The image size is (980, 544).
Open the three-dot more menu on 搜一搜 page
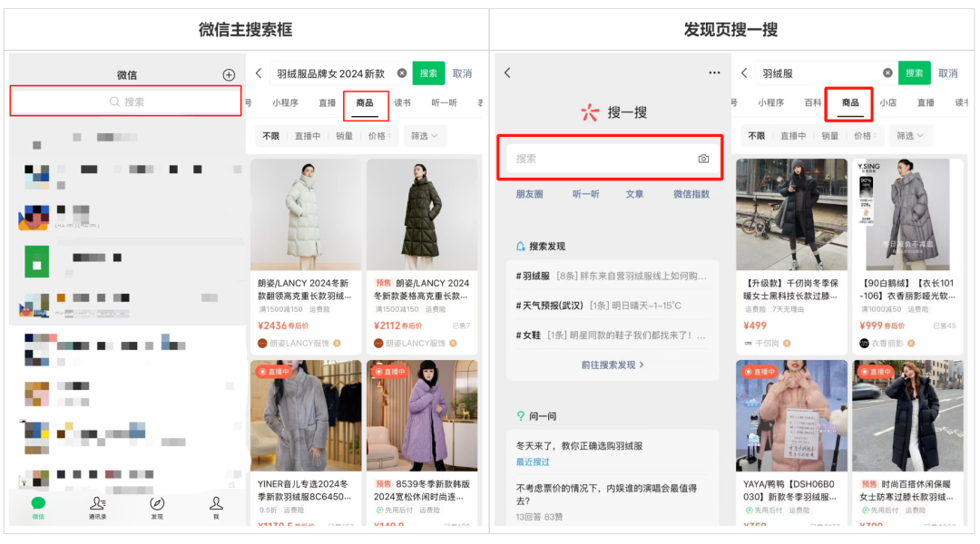(x=714, y=73)
